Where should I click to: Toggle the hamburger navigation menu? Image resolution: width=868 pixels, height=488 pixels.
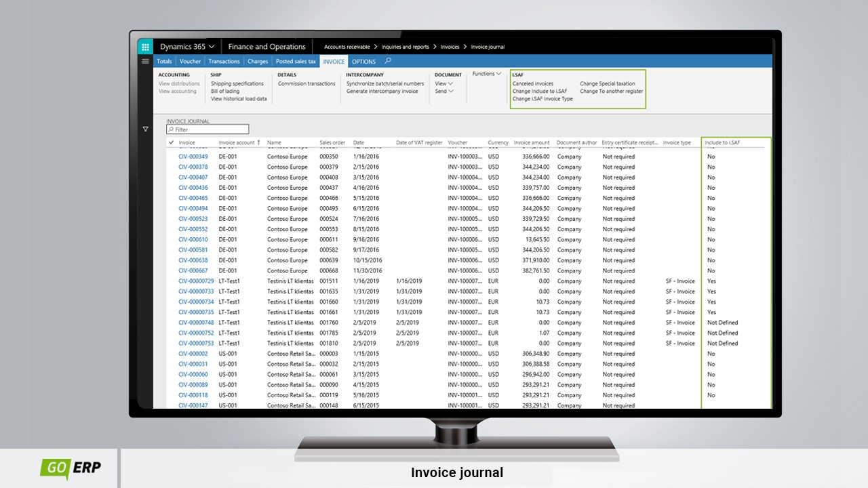coord(145,61)
